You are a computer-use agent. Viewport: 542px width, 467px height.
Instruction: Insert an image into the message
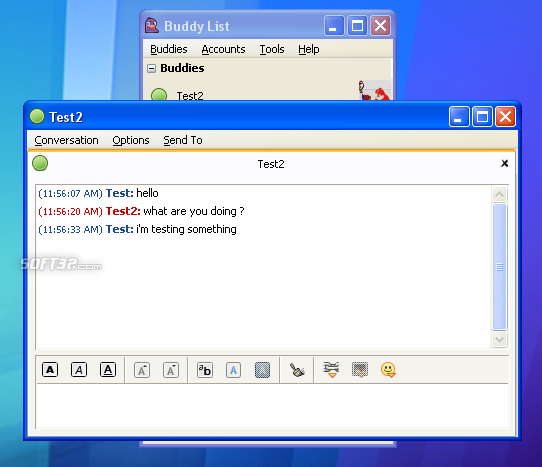(360, 370)
